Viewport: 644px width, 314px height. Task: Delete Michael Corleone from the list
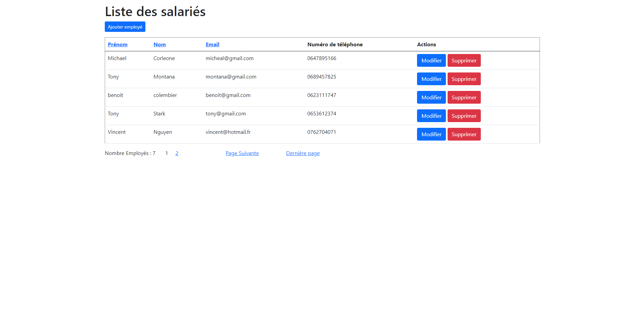tap(464, 60)
